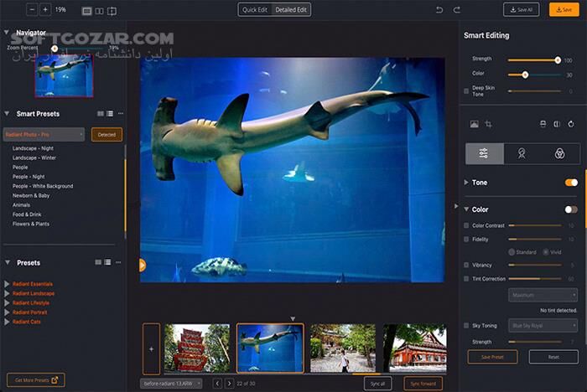The width and height of the screenshot is (587, 392).
Task: Expand the Tone section
Action: coord(466,183)
